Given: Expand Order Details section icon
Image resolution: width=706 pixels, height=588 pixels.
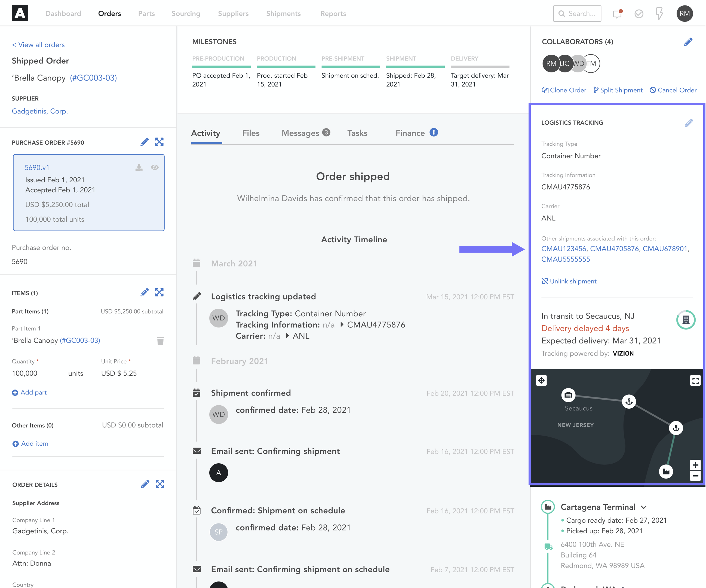Looking at the screenshot, I should point(160,484).
